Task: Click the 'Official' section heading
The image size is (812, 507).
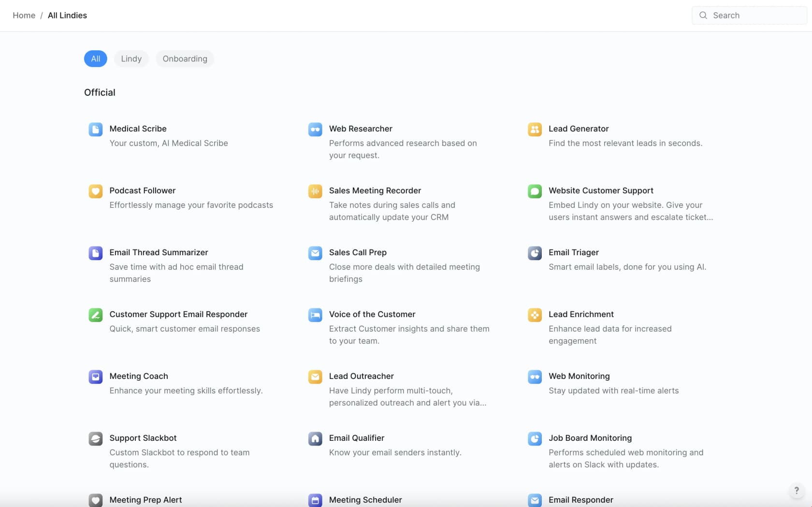Action: point(100,92)
